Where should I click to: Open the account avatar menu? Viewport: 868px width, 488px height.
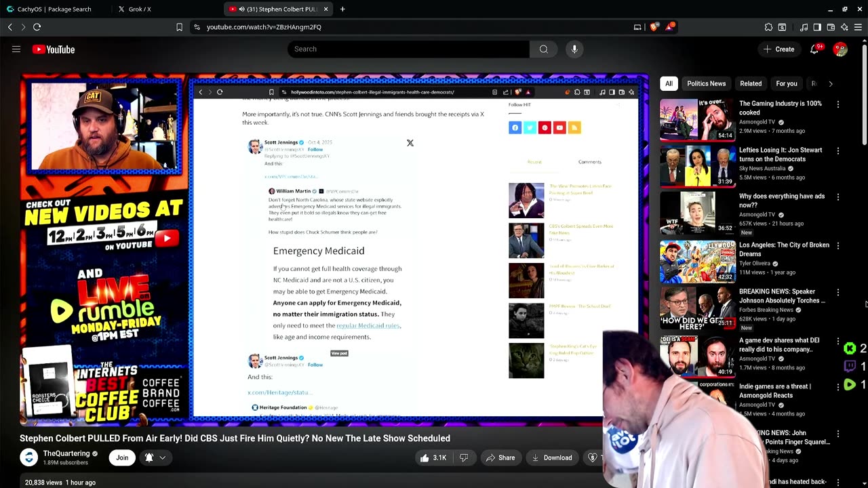coord(840,49)
